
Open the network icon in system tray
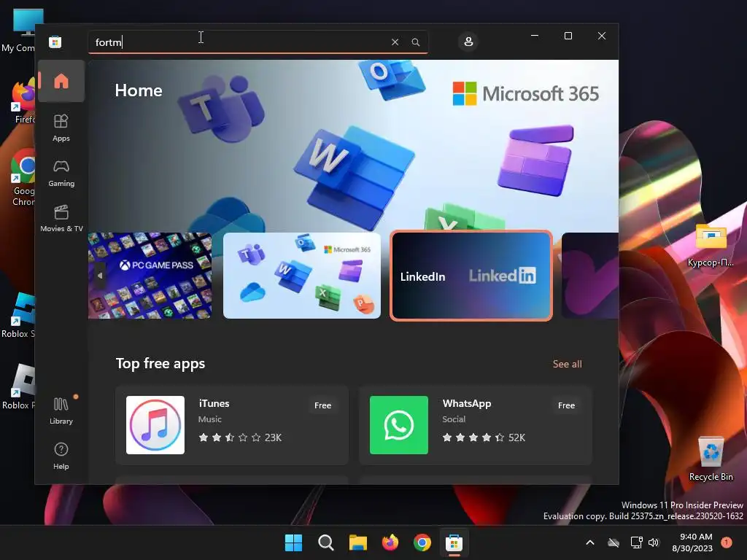(x=636, y=542)
